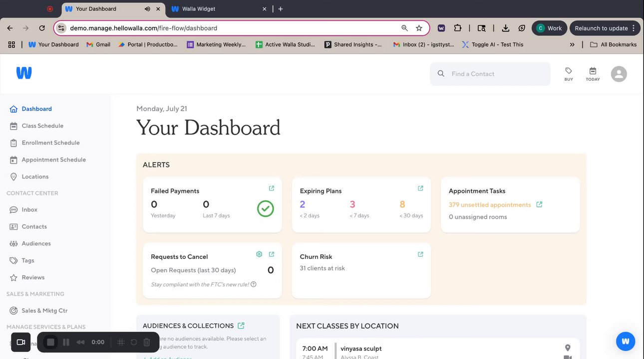The width and height of the screenshot is (644, 359).
Task: Open the All Bookmarks folder
Action: point(614,44)
